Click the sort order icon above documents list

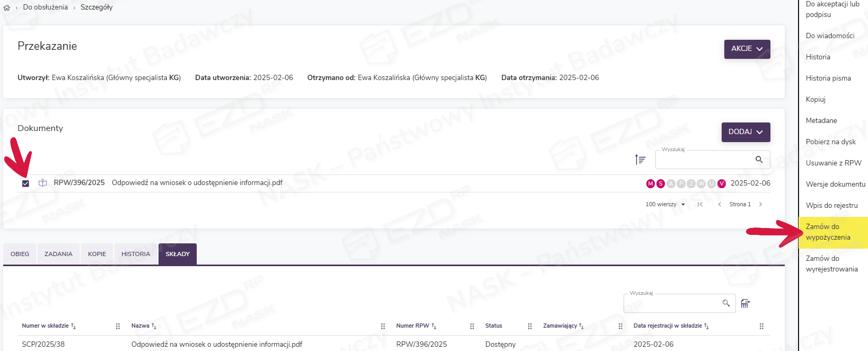(x=640, y=160)
